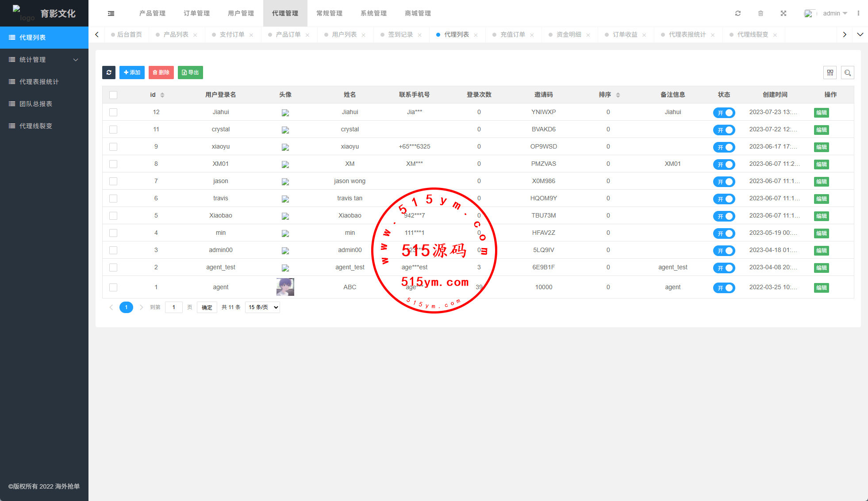This screenshot has width=868, height=501.
Task: Open the header's vertical more options icon
Action: click(858, 13)
